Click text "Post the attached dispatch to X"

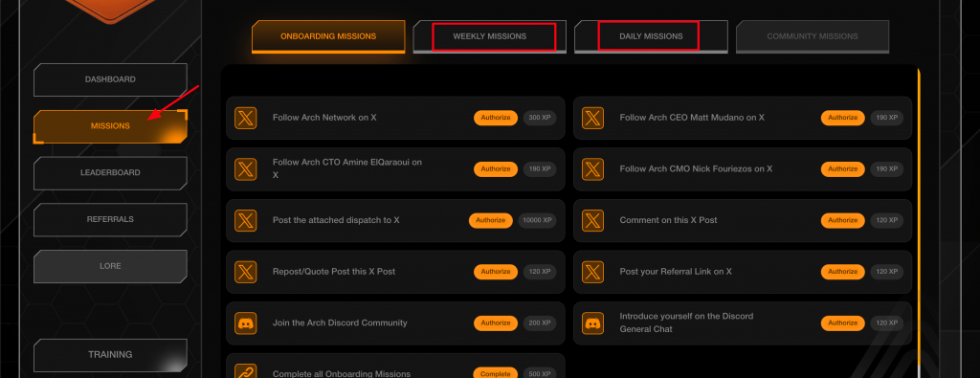(336, 220)
